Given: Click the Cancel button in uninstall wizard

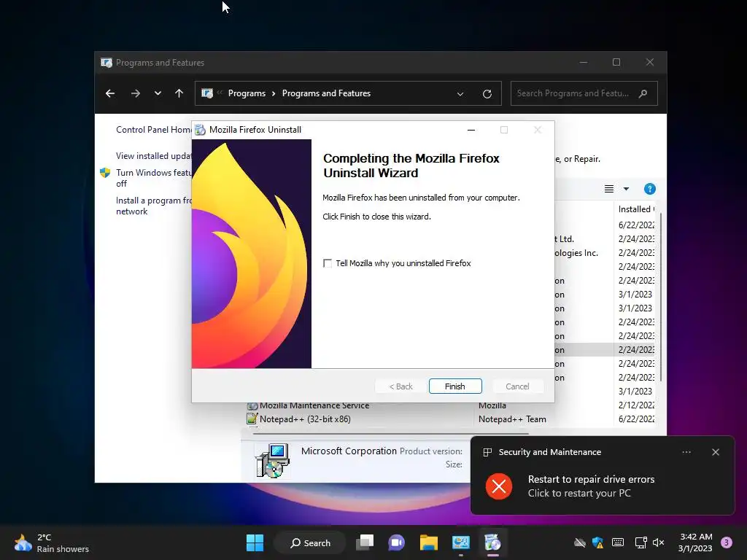Looking at the screenshot, I should (x=517, y=386).
